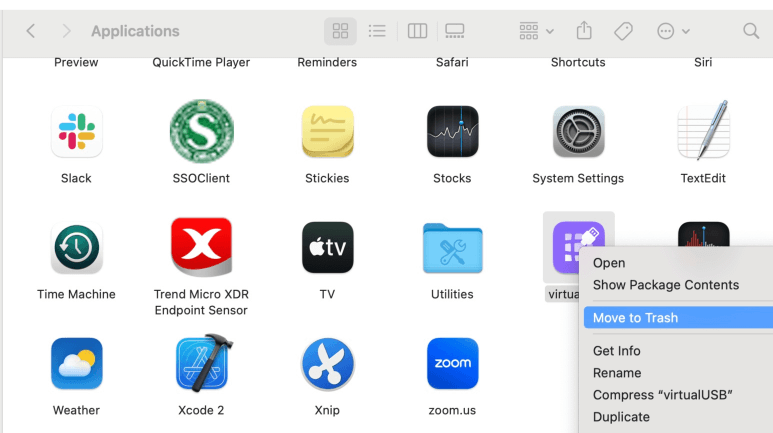Image resolution: width=773 pixels, height=433 pixels.
Task: Open the Group By dropdown
Action: (x=536, y=31)
